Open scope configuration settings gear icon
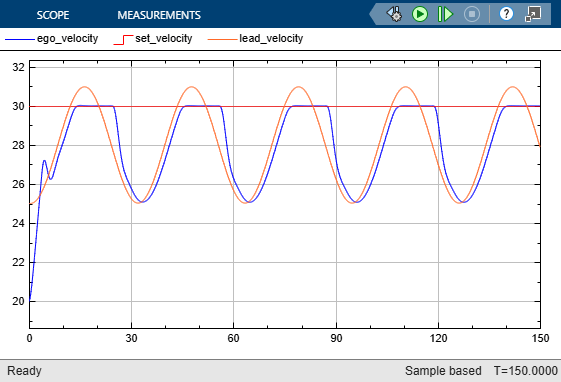 (x=394, y=14)
